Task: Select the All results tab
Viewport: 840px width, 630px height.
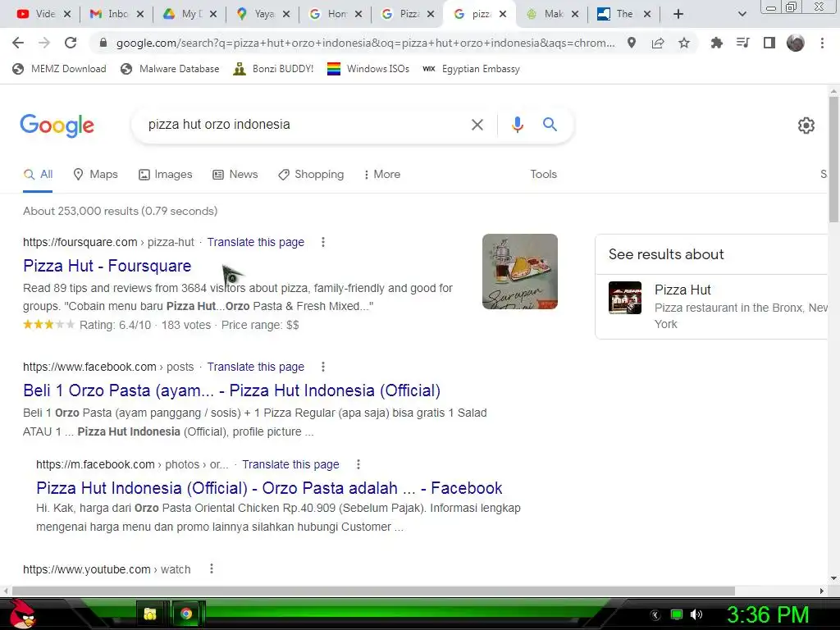Action: tap(38, 175)
